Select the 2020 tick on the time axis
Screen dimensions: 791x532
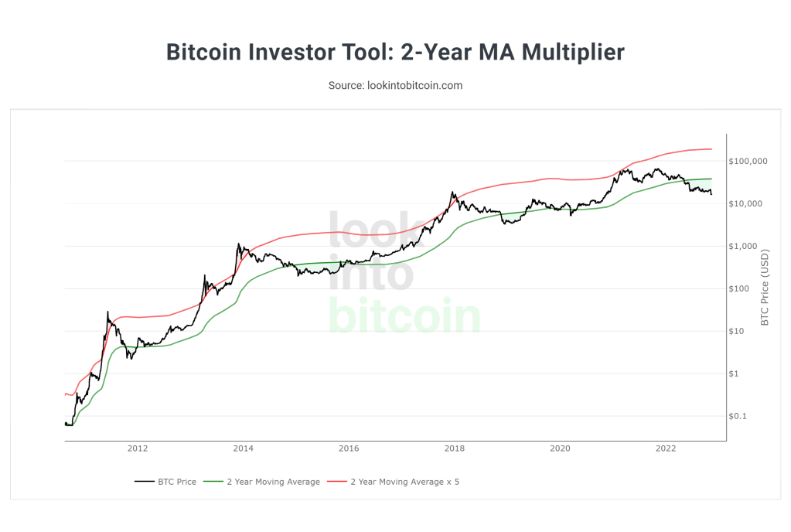560,448
